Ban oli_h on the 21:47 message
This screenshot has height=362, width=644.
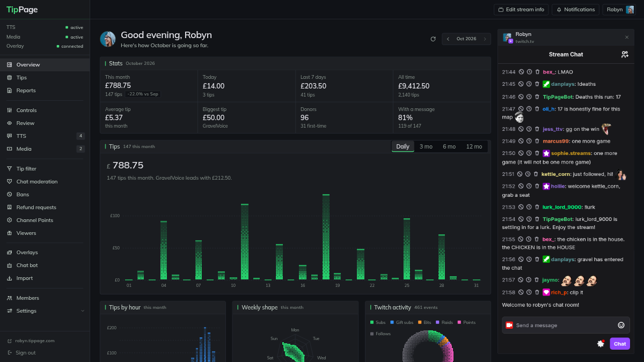point(521,109)
